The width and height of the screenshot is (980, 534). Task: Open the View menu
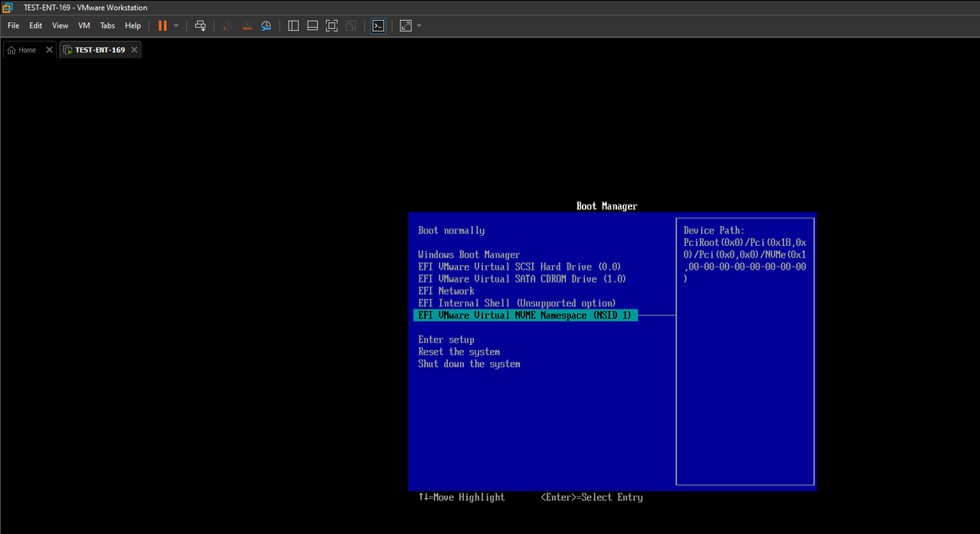tap(60, 25)
